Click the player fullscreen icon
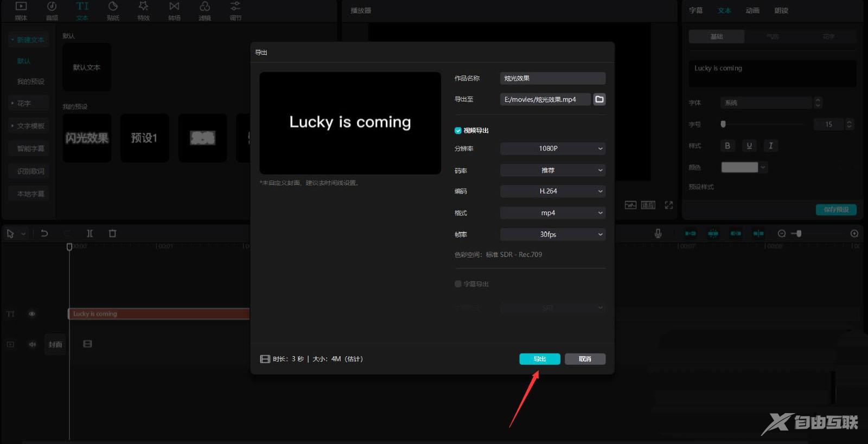The image size is (868, 444). pos(668,205)
